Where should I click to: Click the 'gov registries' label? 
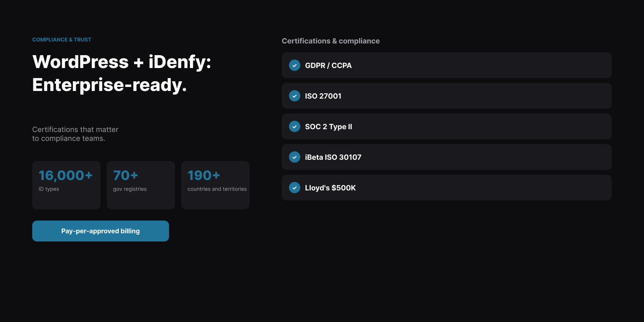point(130,189)
